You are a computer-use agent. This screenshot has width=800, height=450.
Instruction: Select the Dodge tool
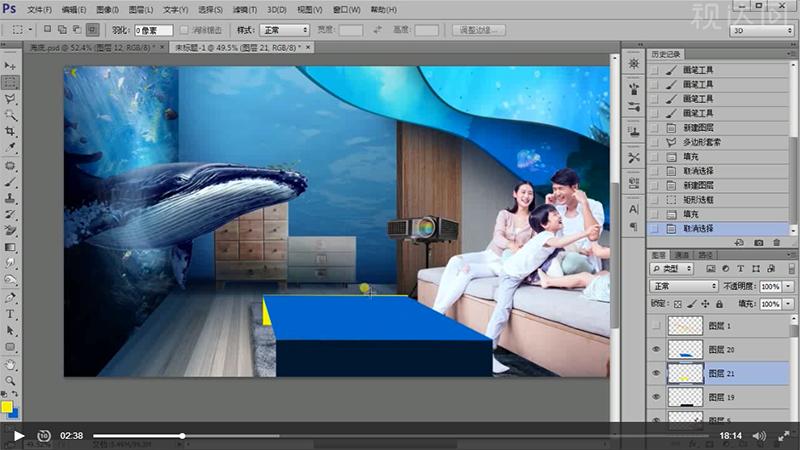pyautogui.click(x=10, y=280)
